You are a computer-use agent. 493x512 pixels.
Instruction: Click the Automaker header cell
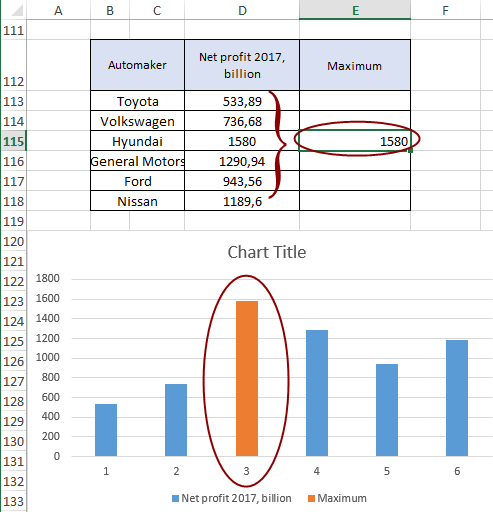(x=137, y=65)
